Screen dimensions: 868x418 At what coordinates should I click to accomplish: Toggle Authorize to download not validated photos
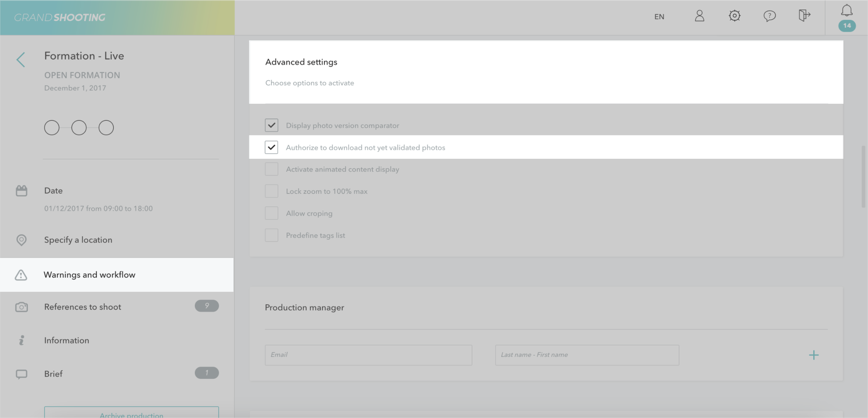click(x=271, y=147)
